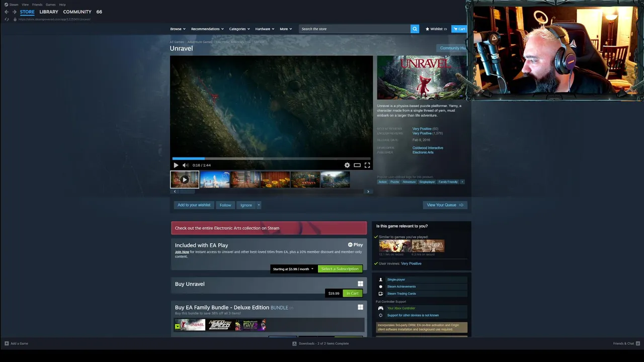
Task: Open the Friends menu
Action: 37,5
